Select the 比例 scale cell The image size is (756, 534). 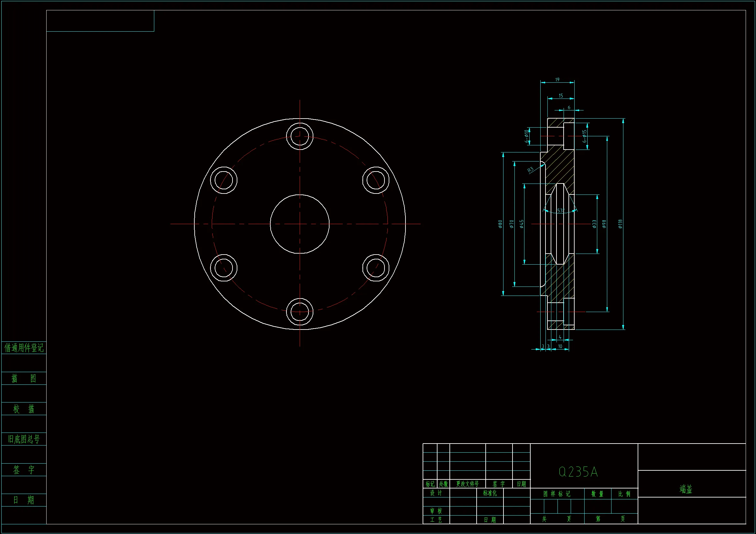point(624,494)
